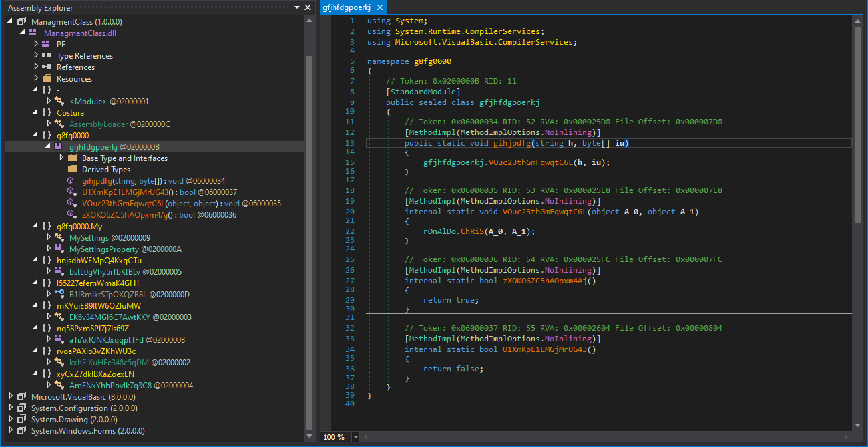Open the 100 % zoom dropdown
The width and height of the screenshot is (868, 447).
(x=355, y=437)
